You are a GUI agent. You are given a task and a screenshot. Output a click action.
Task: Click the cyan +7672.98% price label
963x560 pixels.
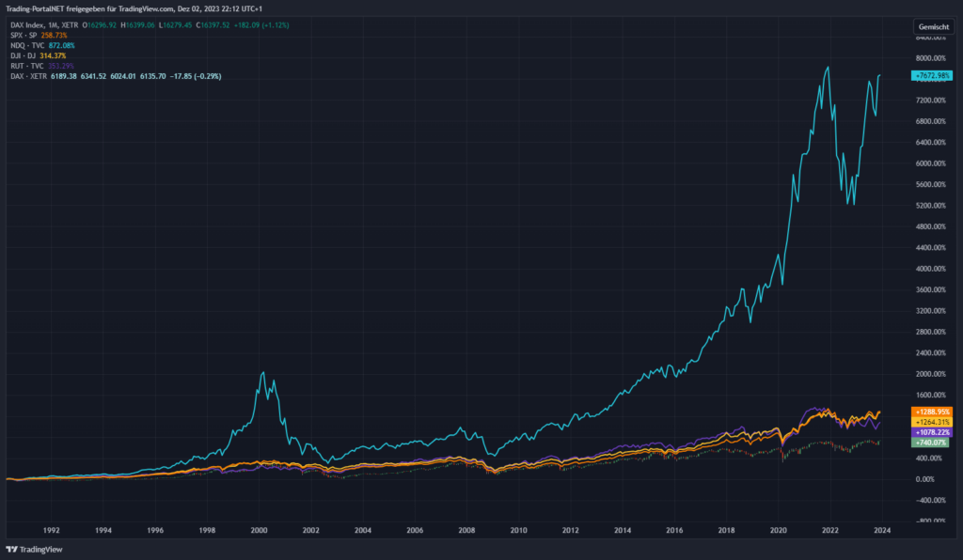coord(932,75)
